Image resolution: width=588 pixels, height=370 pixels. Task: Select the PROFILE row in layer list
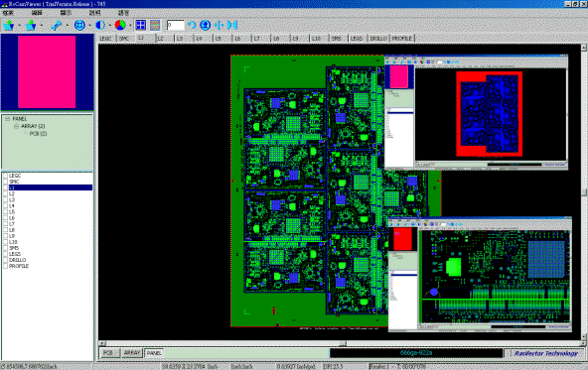pyautogui.click(x=48, y=266)
